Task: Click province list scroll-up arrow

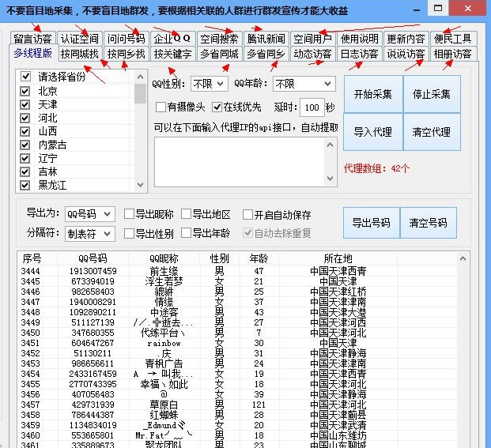Action: tap(140, 77)
